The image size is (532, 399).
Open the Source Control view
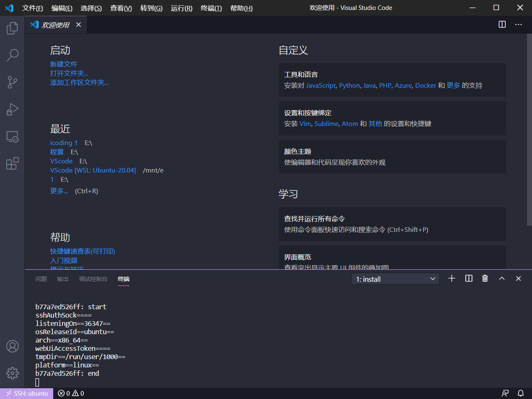click(x=12, y=82)
